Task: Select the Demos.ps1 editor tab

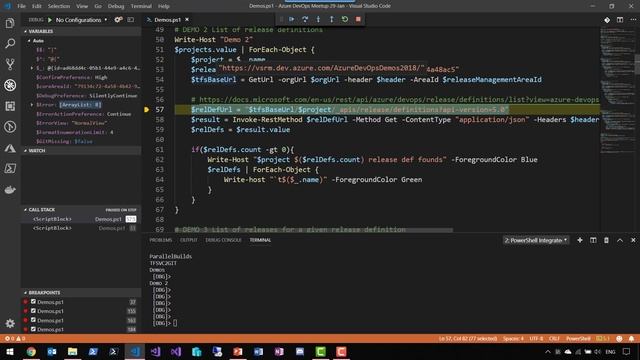Action: point(167,20)
